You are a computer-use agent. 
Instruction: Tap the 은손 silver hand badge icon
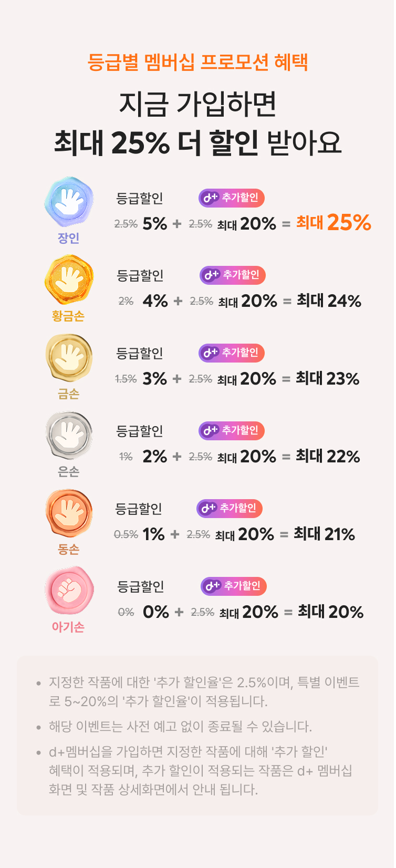point(69,436)
